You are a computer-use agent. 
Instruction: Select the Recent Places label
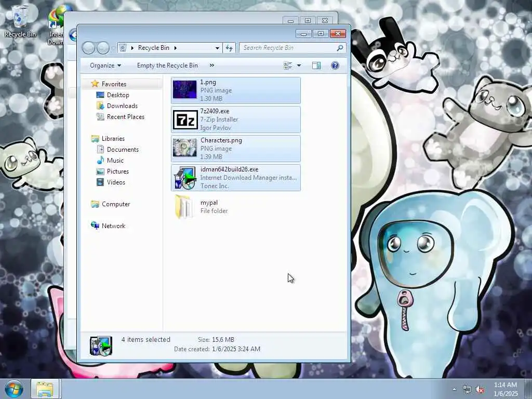[x=126, y=116]
